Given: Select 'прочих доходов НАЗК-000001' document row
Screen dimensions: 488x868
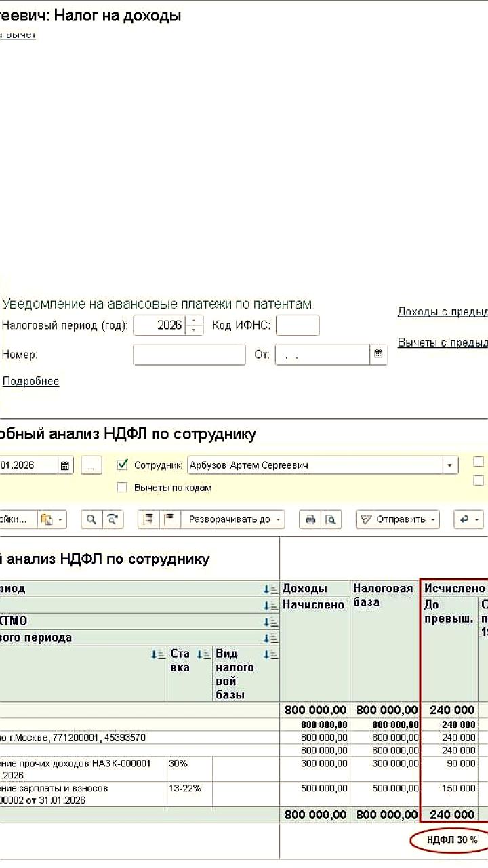Looking at the screenshot, I should pyautogui.click(x=83, y=770).
